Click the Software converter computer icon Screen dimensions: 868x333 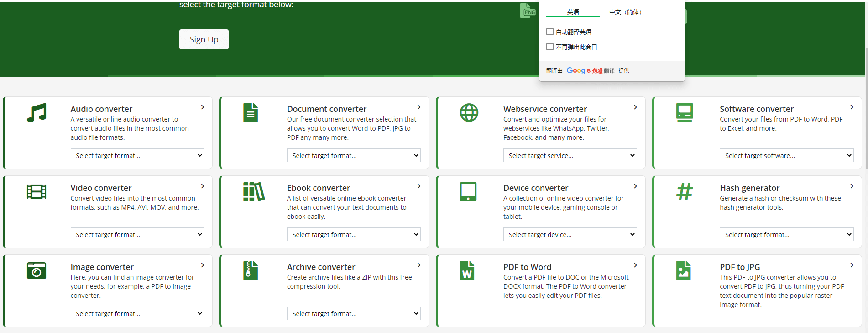tap(685, 112)
